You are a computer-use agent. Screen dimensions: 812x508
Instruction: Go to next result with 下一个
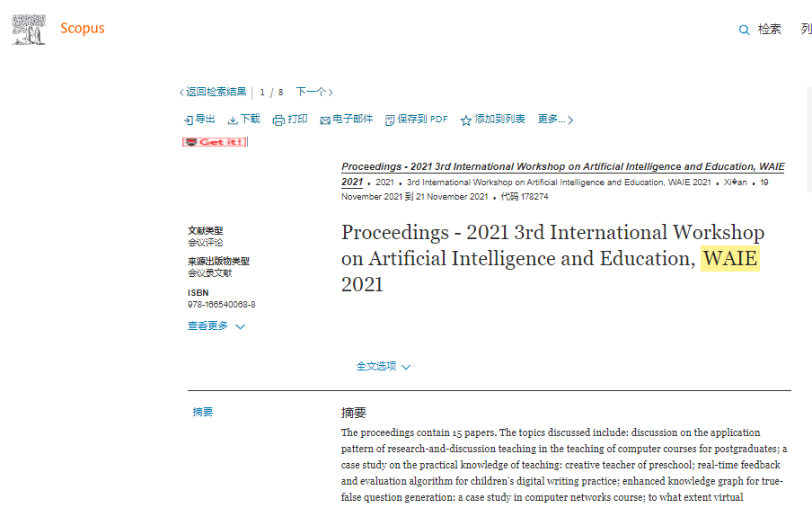point(314,92)
